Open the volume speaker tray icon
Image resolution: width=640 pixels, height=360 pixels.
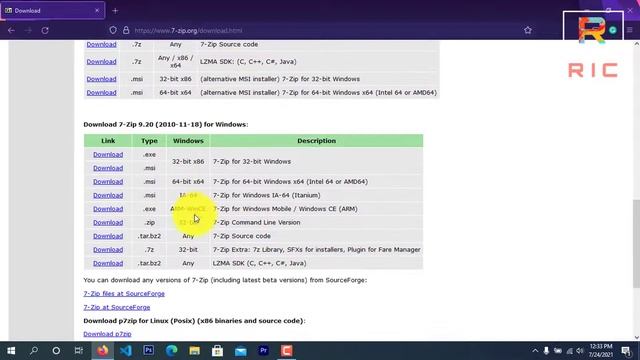(580, 351)
